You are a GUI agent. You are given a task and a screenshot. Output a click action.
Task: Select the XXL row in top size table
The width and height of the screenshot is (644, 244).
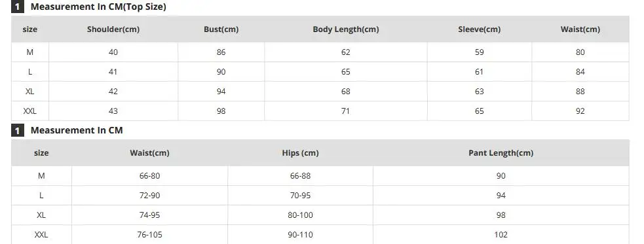(x=320, y=111)
